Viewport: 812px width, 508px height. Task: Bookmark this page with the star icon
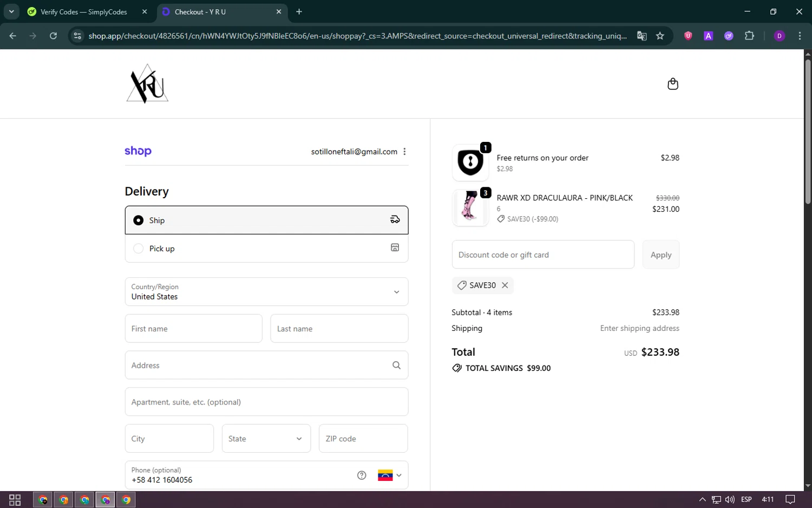pos(660,36)
